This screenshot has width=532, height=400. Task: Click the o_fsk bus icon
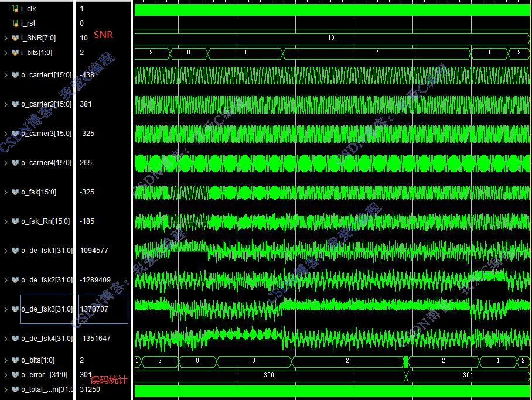click(15, 192)
